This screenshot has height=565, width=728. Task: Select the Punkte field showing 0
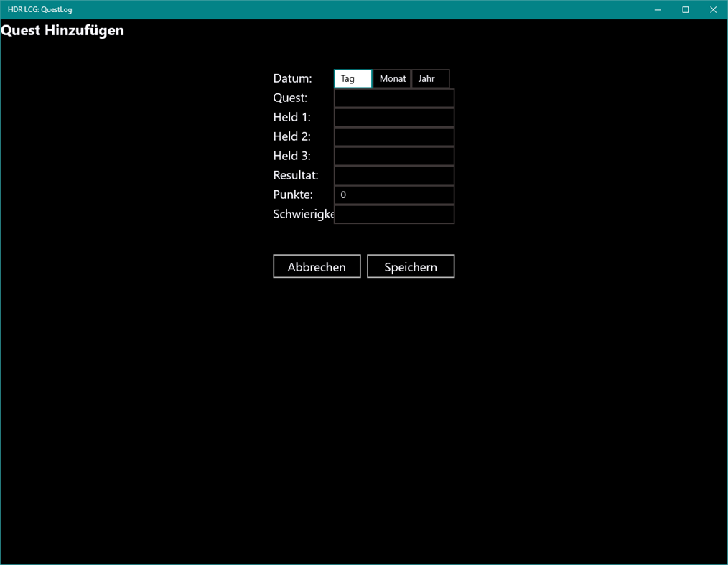tap(393, 194)
